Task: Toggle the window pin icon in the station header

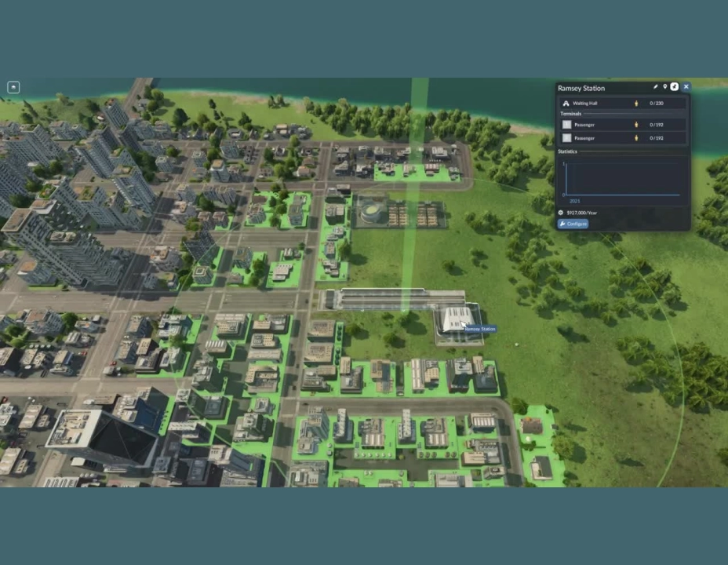Action: 675,87
